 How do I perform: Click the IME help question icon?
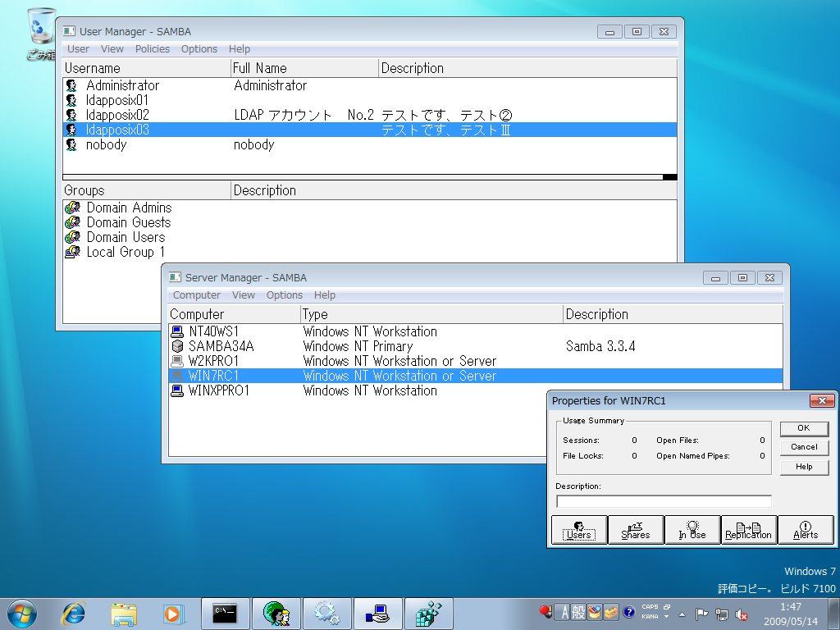point(629,612)
